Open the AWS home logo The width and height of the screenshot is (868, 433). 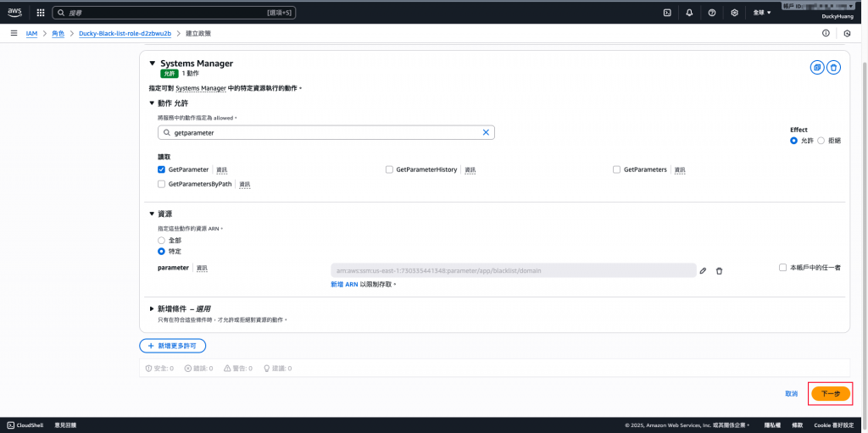(x=14, y=12)
